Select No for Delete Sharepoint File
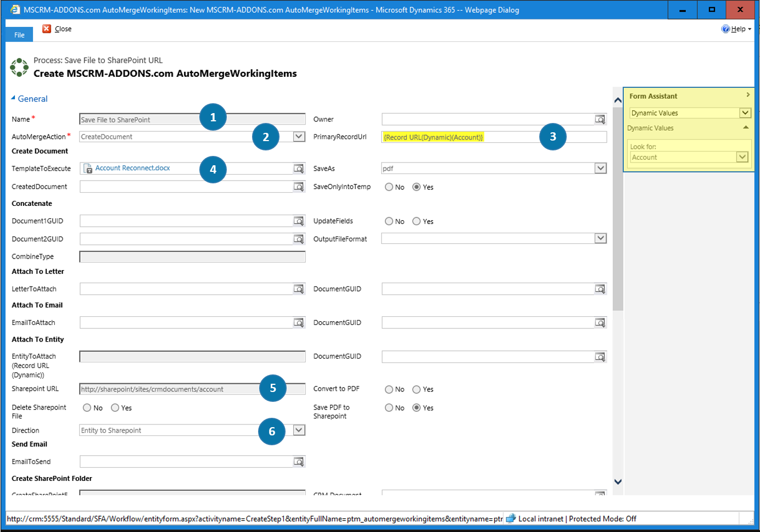 87,407
